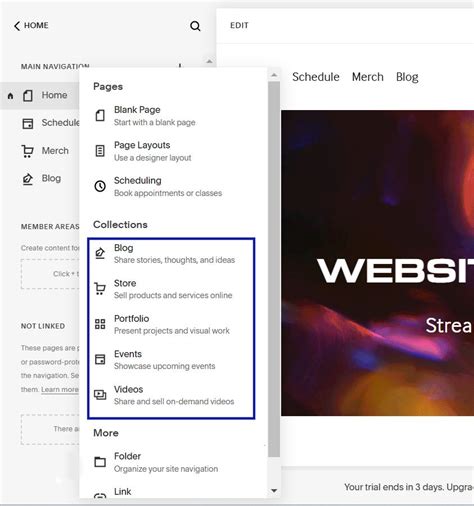The width and height of the screenshot is (474, 506).
Task: Select the Blank Page icon
Action: click(x=100, y=116)
